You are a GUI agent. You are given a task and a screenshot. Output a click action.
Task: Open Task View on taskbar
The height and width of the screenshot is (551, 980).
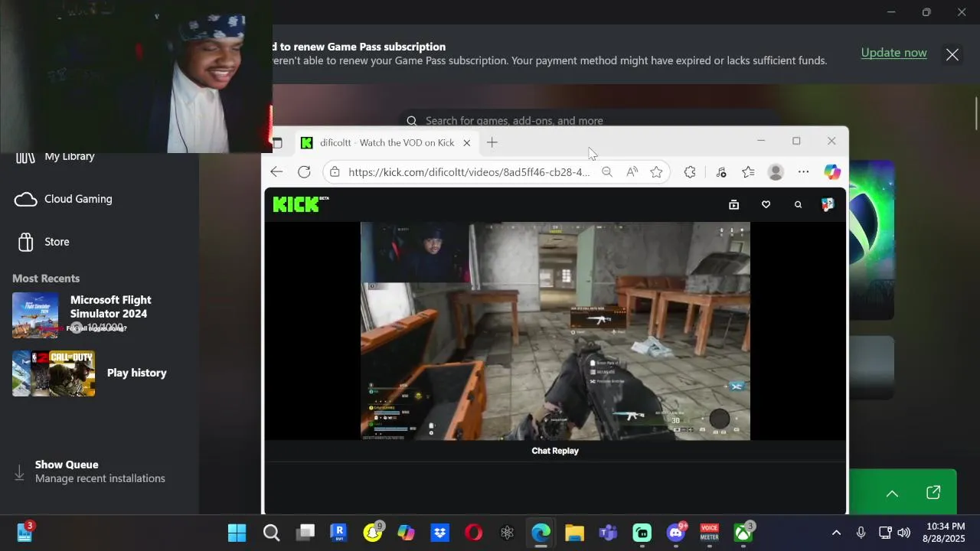305,533
